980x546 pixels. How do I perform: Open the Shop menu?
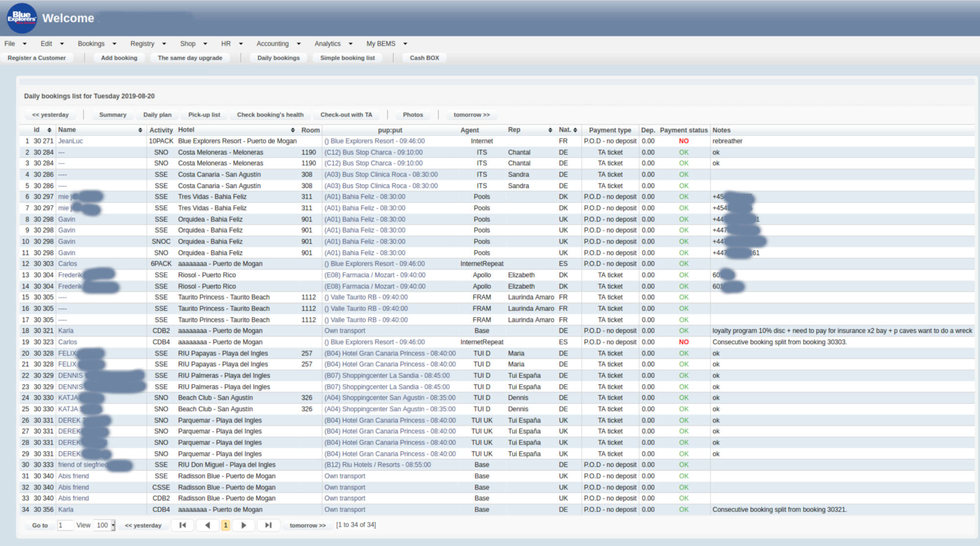click(x=194, y=44)
